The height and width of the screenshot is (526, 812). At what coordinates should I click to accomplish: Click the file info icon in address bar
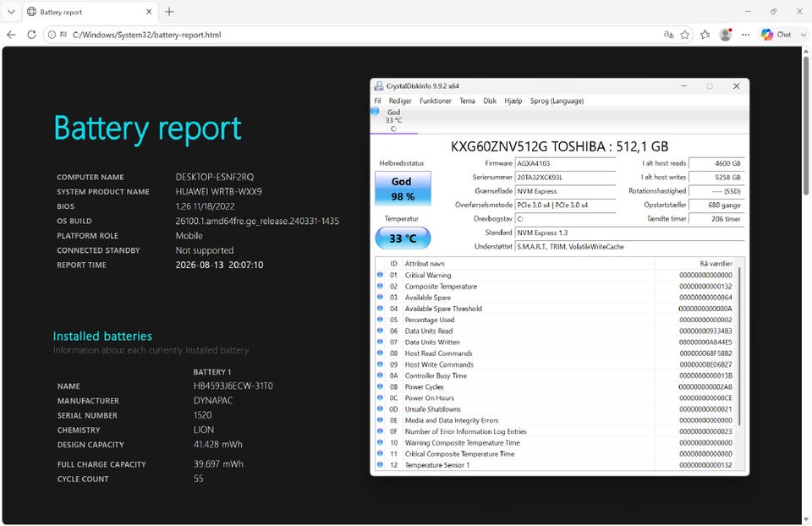52,35
